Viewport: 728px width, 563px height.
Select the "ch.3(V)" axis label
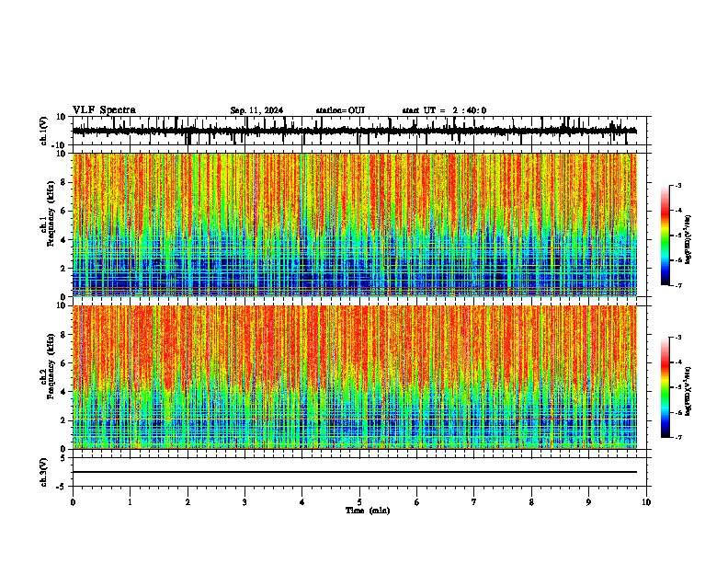(44, 472)
